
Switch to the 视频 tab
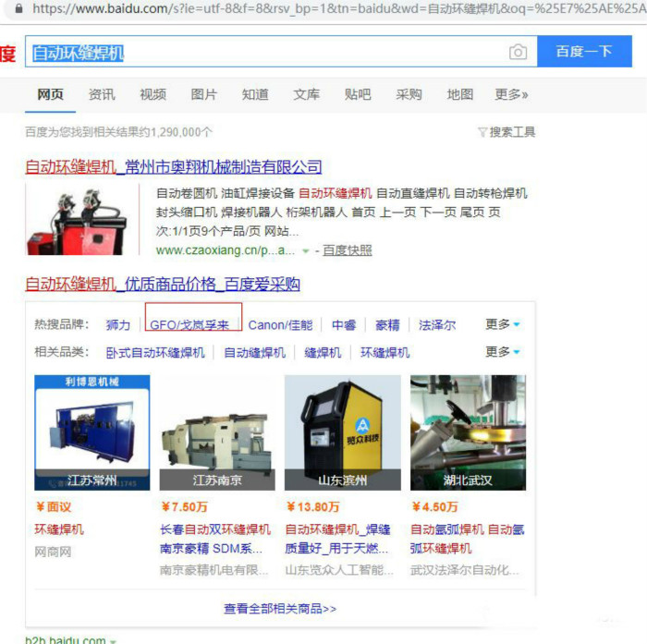pos(153,94)
